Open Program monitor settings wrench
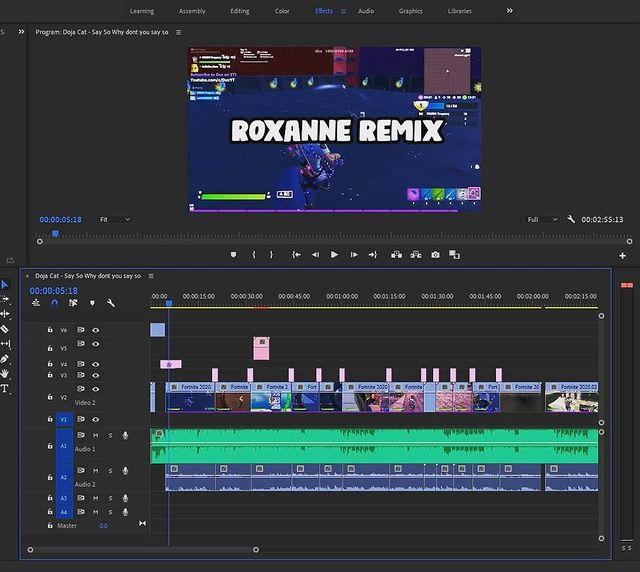640x572 pixels. (x=571, y=219)
